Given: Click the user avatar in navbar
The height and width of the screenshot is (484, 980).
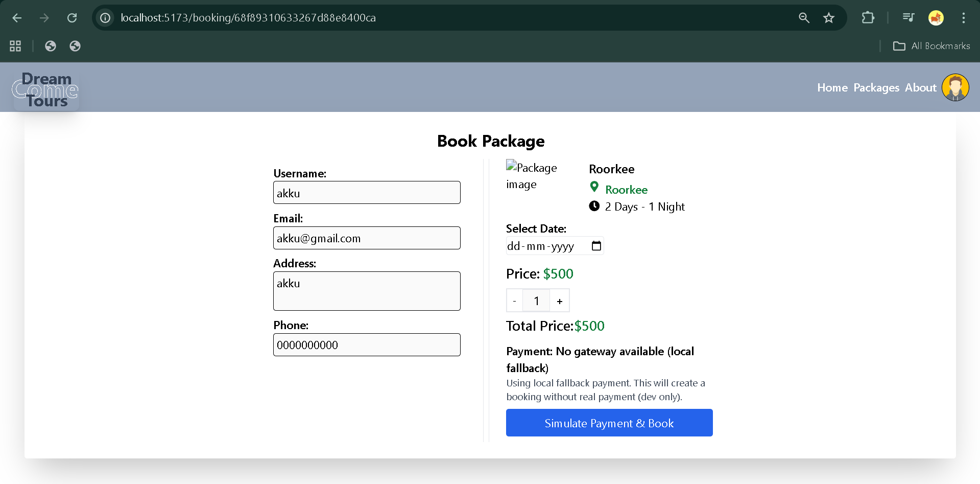Looking at the screenshot, I should click(x=955, y=87).
